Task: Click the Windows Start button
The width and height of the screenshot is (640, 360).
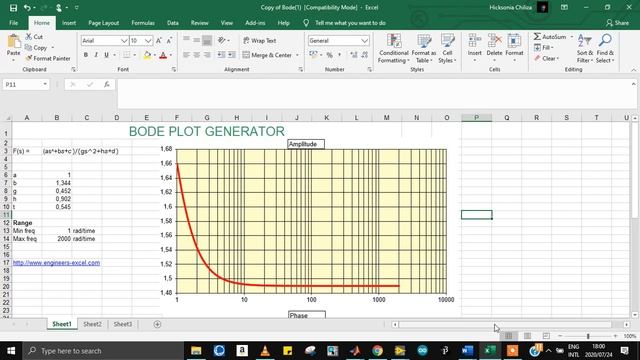Action: click(11, 351)
